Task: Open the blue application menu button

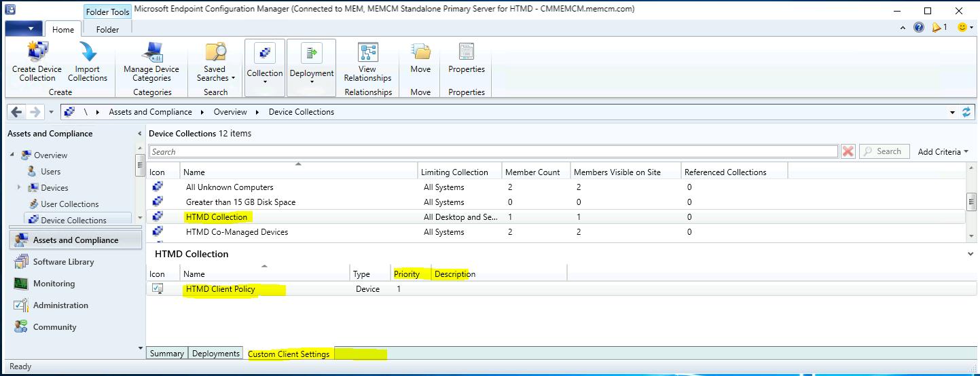Action: point(23,29)
